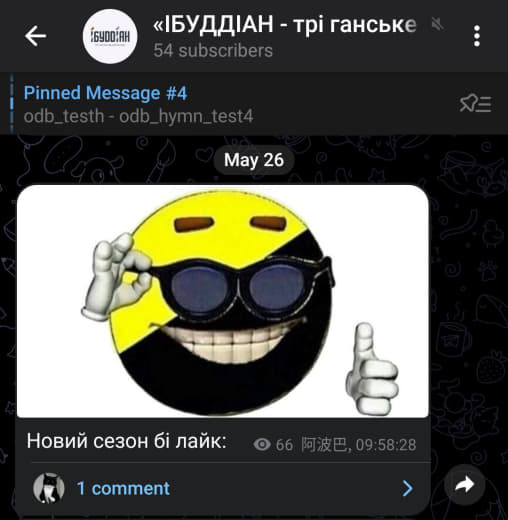Tap the muted bell icon next to the title
Viewport: 508px width, 520px height.
pos(437,24)
